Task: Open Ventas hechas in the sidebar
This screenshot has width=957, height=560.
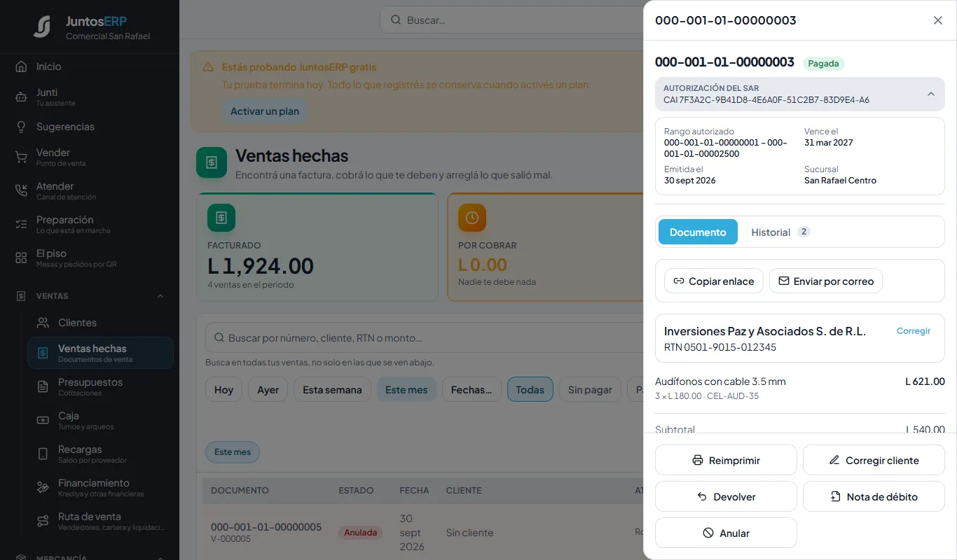Action: (x=100, y=353)
